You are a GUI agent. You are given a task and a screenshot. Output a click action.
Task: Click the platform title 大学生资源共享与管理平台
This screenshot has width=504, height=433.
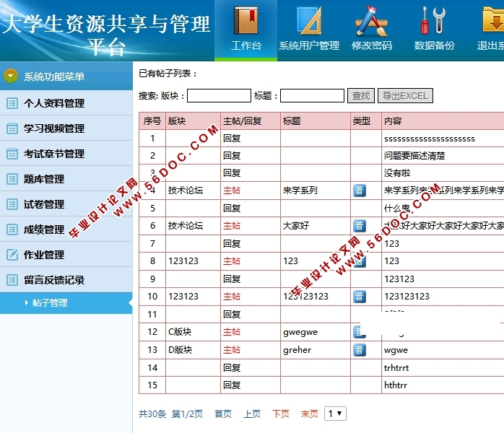pos(106,35)
